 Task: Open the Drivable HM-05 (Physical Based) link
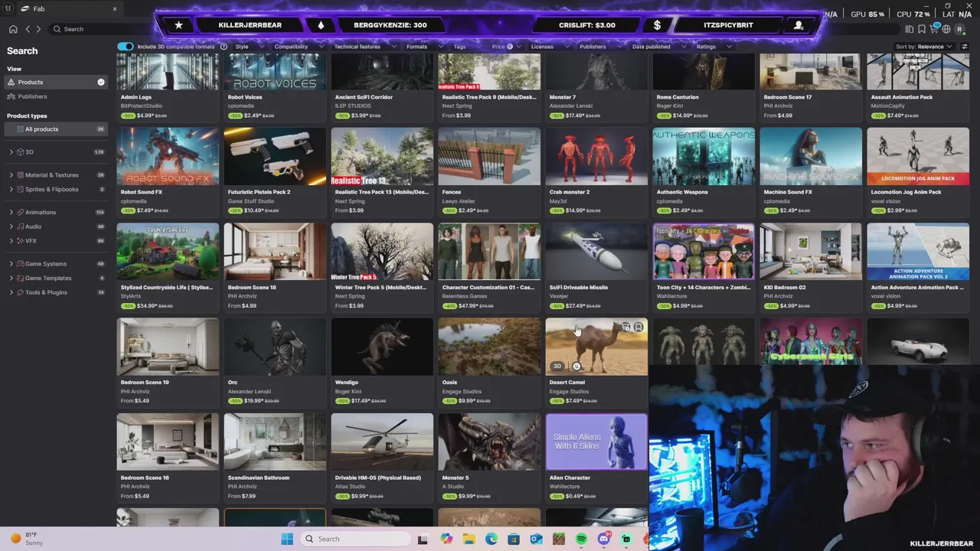point(377,478)
